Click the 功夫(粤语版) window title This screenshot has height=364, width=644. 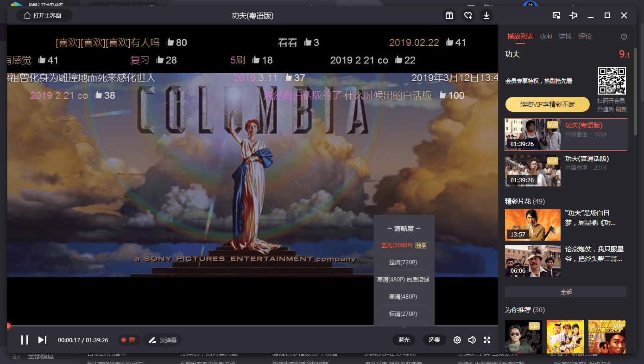[x=253, y=15]
